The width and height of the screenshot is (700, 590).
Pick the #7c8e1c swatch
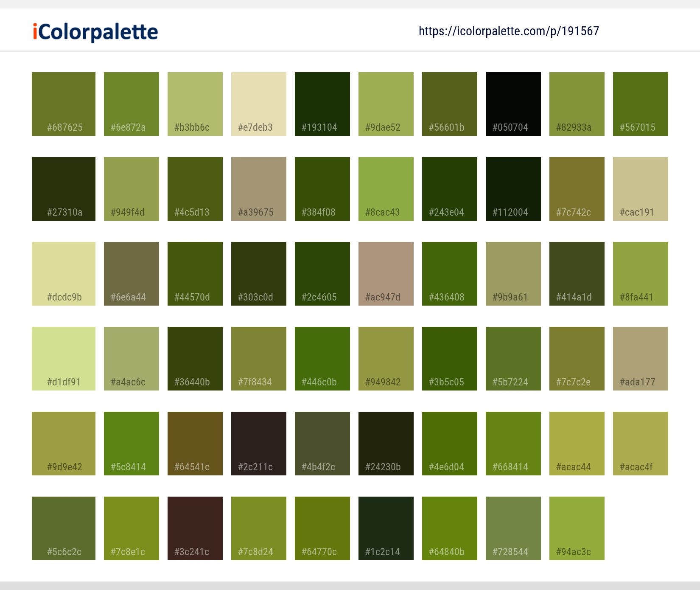click(132, 528)
